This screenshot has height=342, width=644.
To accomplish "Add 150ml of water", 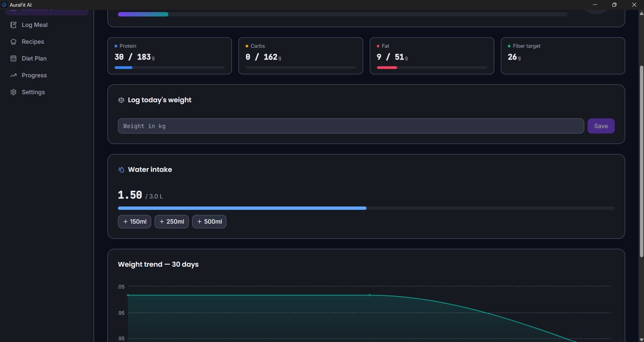I will click(134, 222).
